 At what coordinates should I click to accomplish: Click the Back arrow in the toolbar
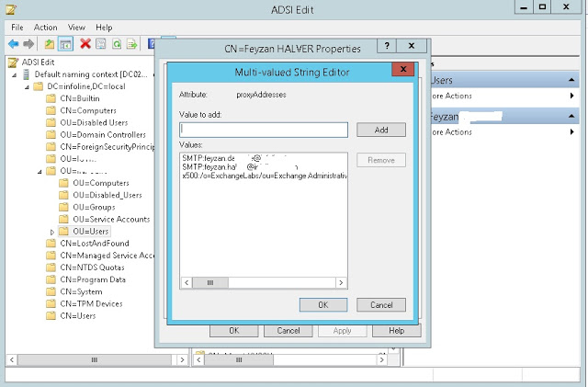pos(14,43)
